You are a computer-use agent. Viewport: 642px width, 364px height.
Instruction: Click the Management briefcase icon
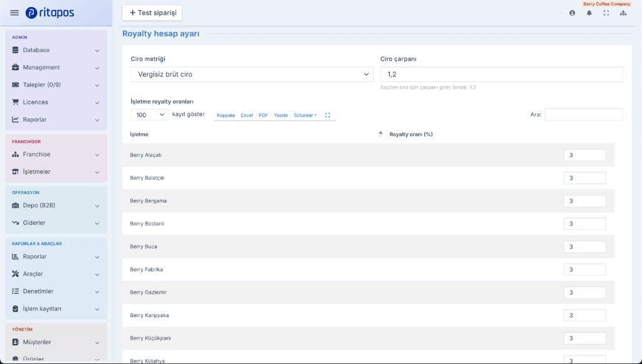pos(16,68)
